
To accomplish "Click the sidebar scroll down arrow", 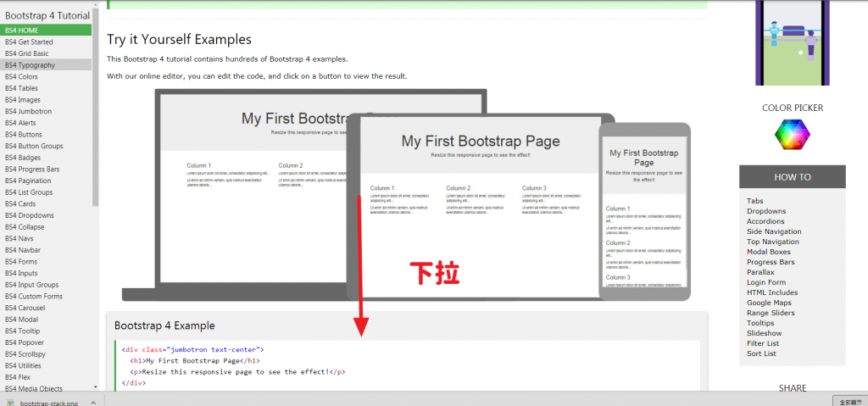I will pyautogui.click(x=95, y=387).
